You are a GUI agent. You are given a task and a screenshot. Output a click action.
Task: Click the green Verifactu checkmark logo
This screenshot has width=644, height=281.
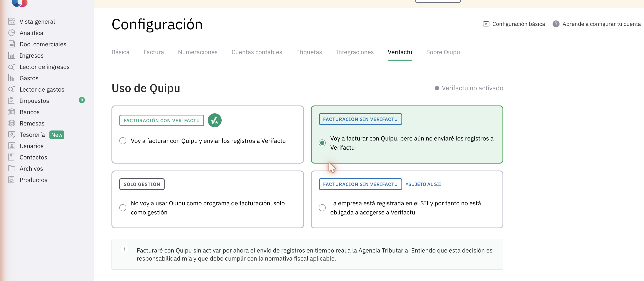(x=214, y=120)
